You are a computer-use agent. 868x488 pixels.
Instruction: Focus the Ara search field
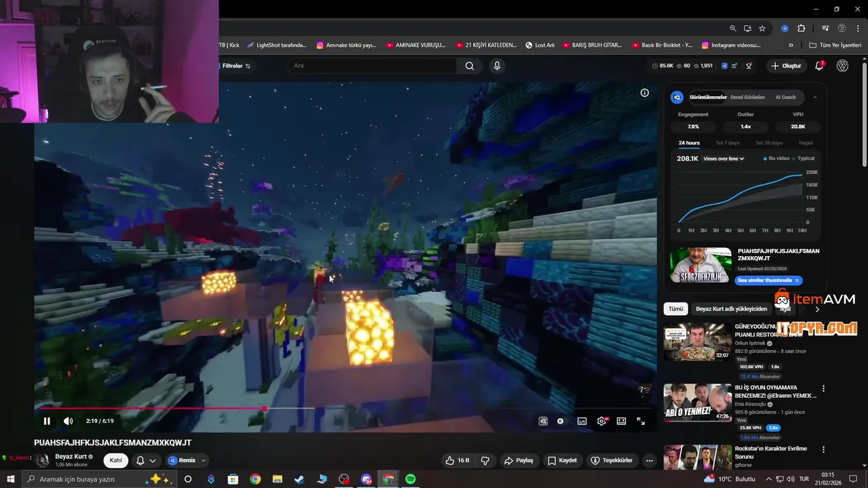point(372,66)
